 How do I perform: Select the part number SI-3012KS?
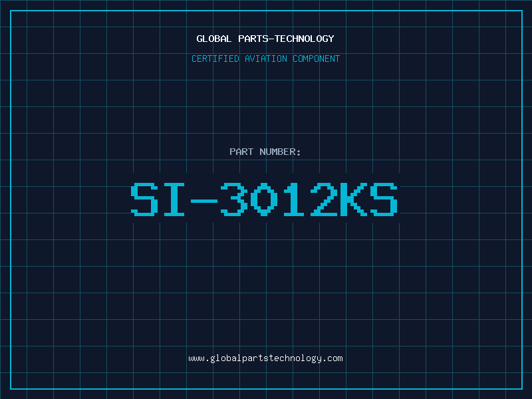(264, 199)
